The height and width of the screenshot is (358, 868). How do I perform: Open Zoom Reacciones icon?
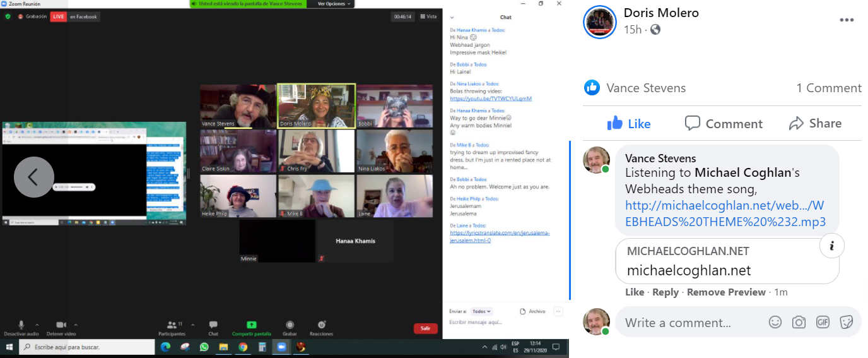[321, 325]
